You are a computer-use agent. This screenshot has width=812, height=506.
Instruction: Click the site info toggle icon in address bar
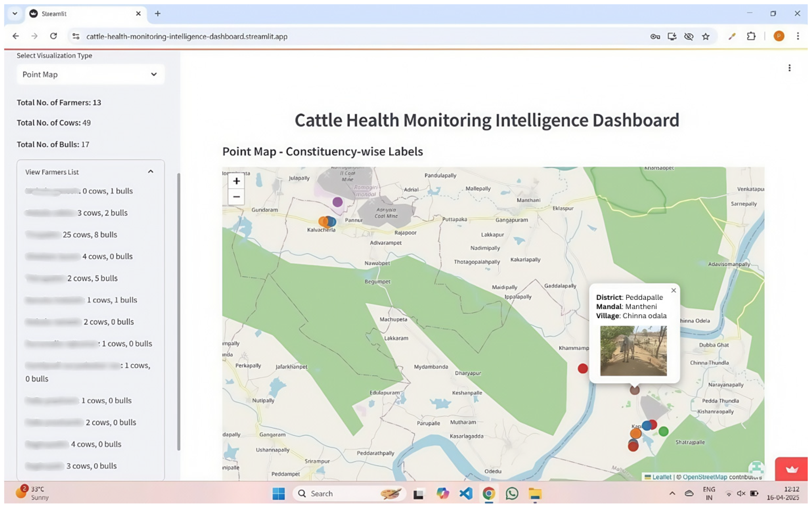coord(76,37)
